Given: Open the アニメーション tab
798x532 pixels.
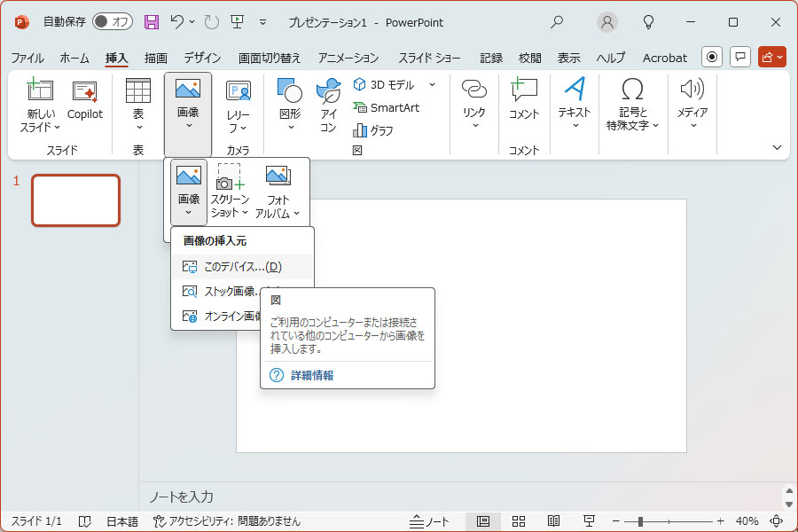Looking at the screenshot, I should (348, 58).
